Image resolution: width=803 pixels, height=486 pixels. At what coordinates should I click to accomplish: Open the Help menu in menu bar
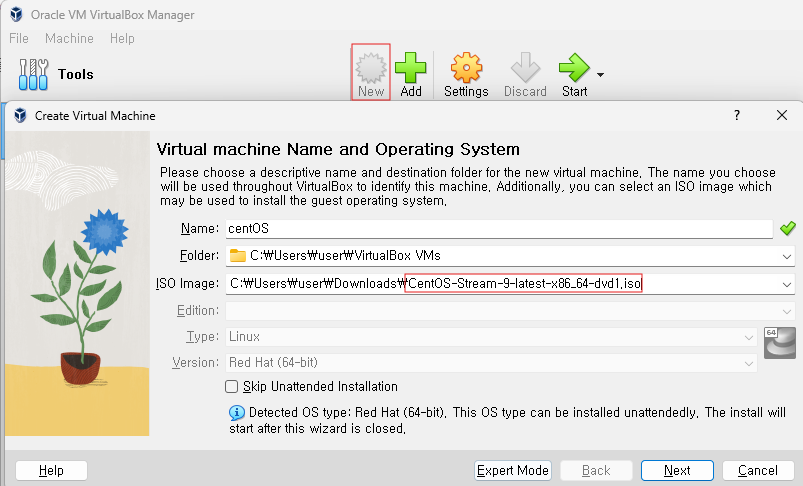coord(122,38)
